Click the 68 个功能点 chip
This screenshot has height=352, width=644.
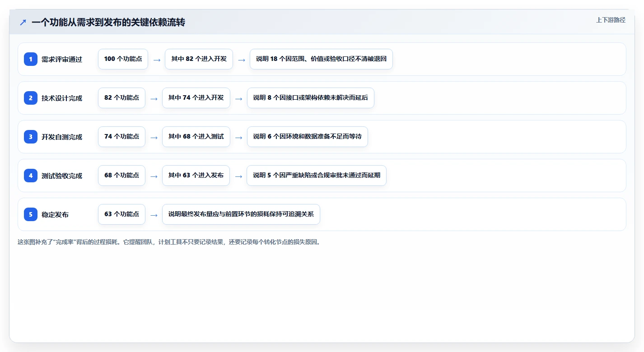(x=121, y=176)
